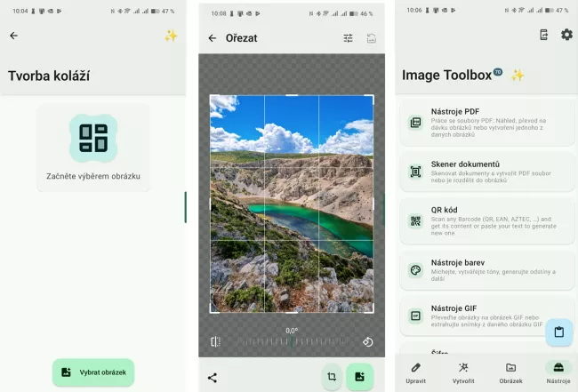
Task: Go back from the Tvorba koláží screen
Action: (13, 36)
